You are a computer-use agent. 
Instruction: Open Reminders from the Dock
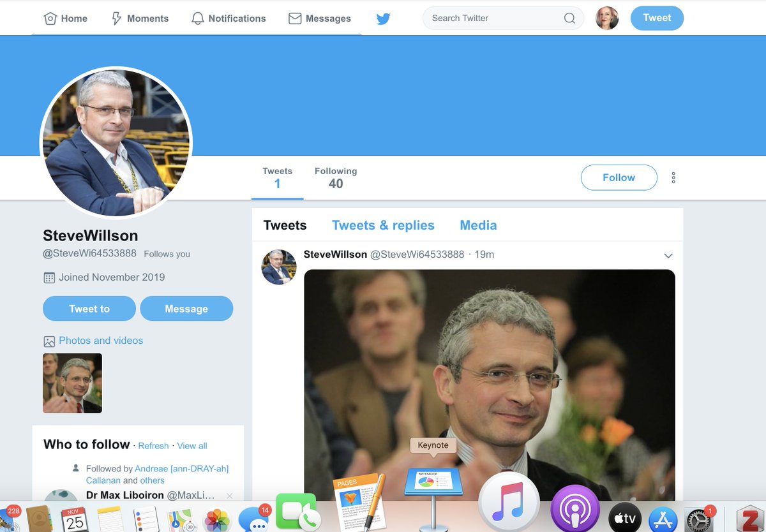146,520
